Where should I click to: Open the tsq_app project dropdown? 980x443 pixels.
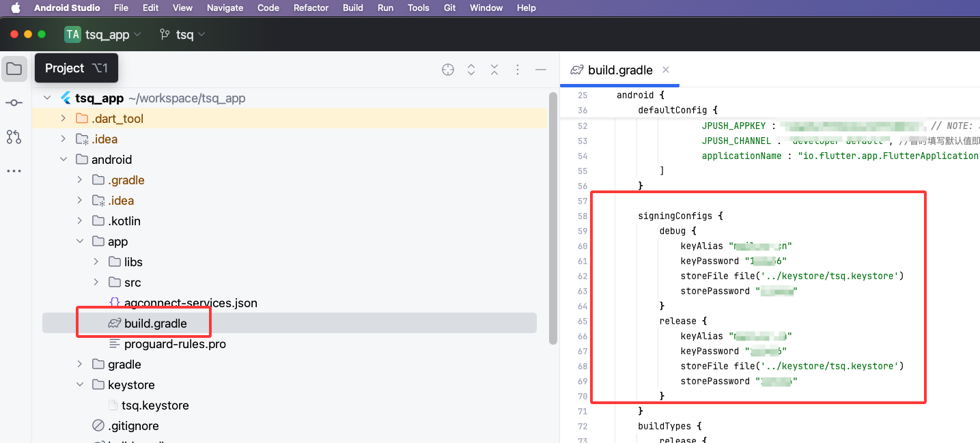(103, 34)
